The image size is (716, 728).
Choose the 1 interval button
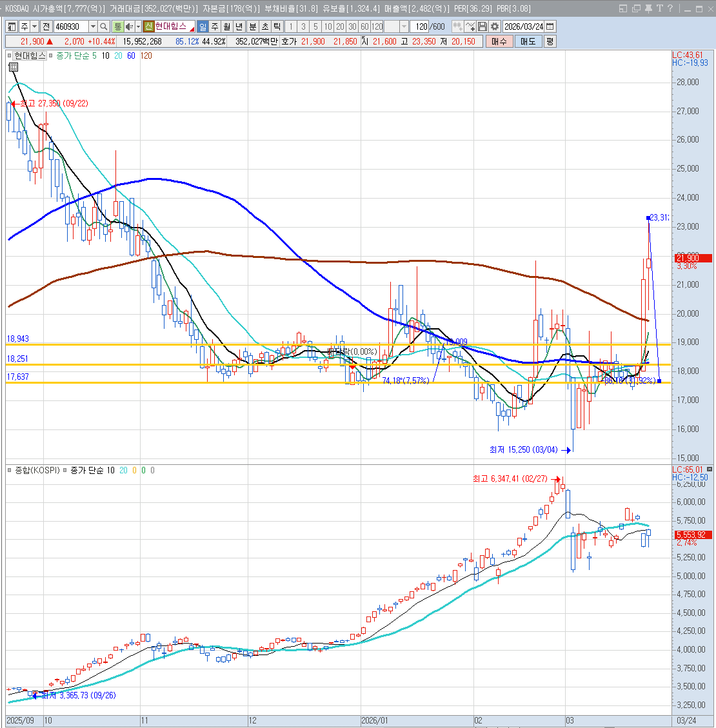(291, 26)
